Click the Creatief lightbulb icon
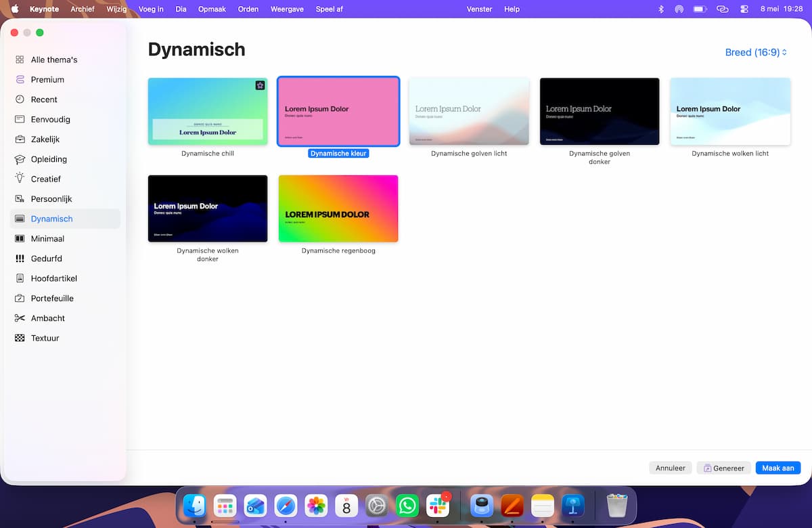 coord(20,179)
